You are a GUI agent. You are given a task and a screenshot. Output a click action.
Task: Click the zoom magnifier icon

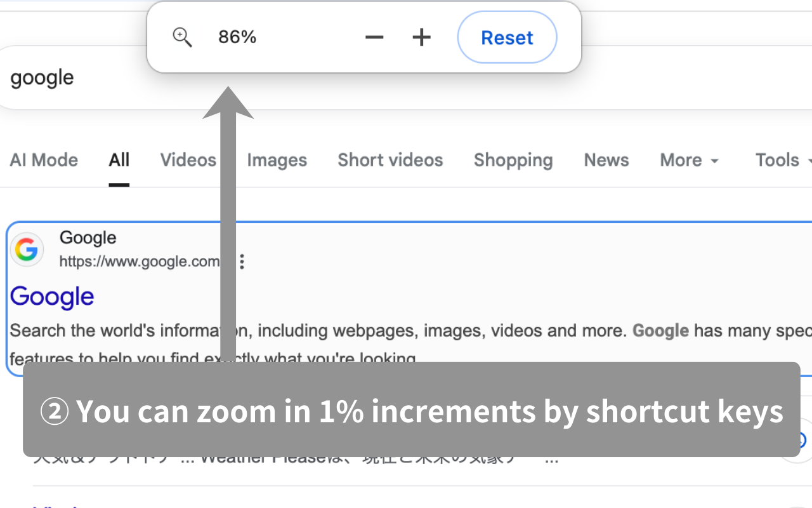pos(182,37)
